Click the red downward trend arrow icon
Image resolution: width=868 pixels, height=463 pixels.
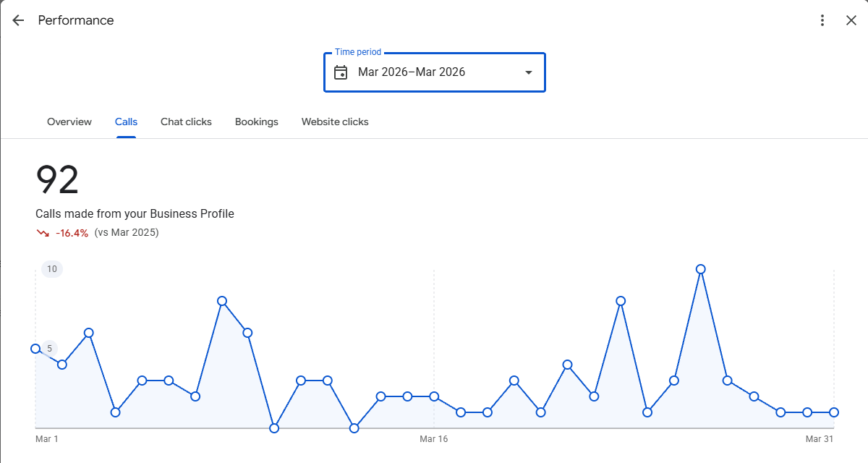(43, 233)
